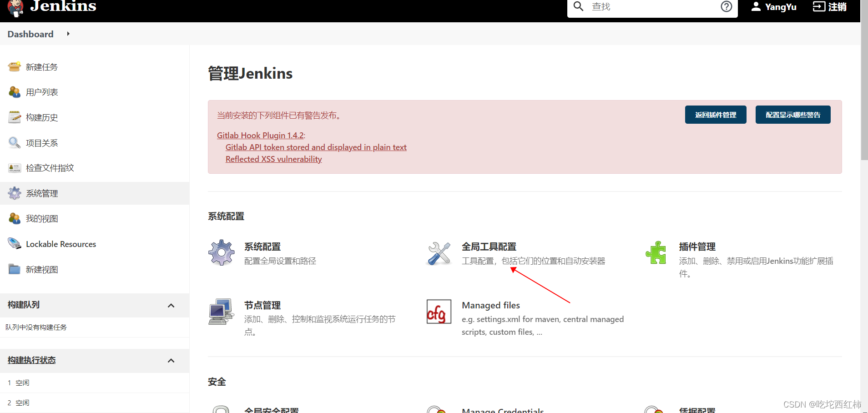This screenshot has width=868, height=413.
Task: Click the 注销 logout link
Action: click(x=838, y=7)
